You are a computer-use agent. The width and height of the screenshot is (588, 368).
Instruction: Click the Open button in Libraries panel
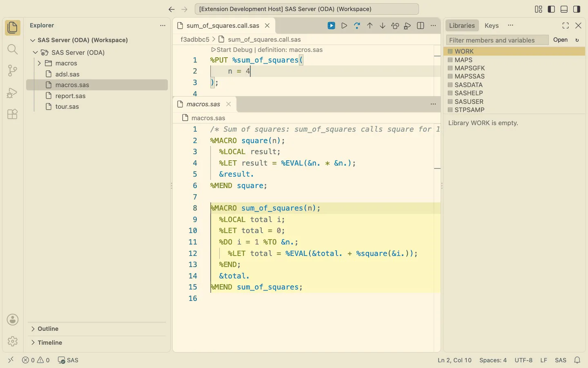pos(560,40)
